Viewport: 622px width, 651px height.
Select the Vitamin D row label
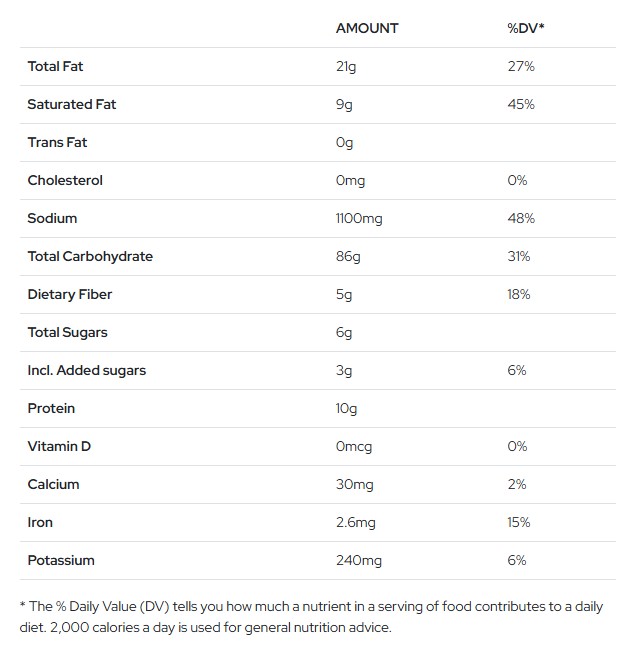59,446
